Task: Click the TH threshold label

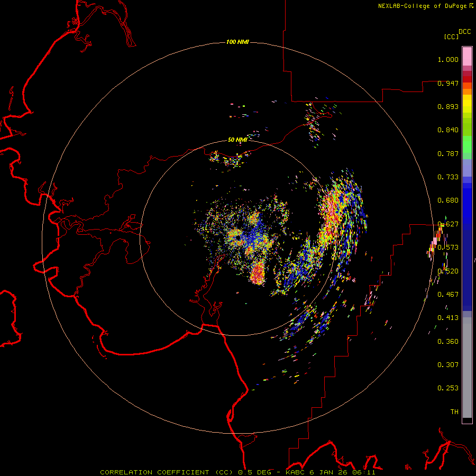Action: click(x=454, y=411)
